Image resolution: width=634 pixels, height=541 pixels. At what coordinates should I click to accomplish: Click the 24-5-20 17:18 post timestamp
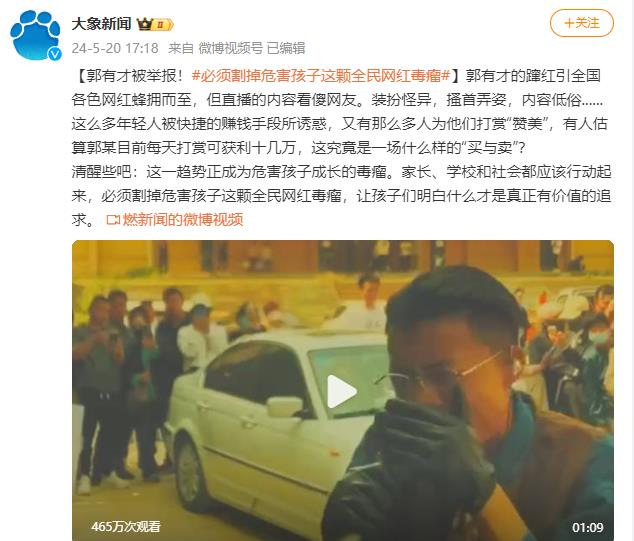(x=115, y=48)
